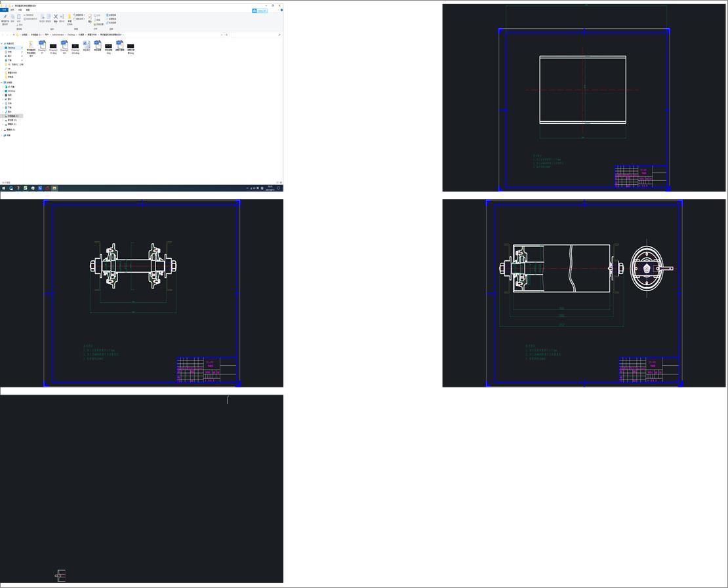Viewport: 728px width, 588px height.
Task: Click the Copy icon in the ribbon
Action: tap(12, 16)
